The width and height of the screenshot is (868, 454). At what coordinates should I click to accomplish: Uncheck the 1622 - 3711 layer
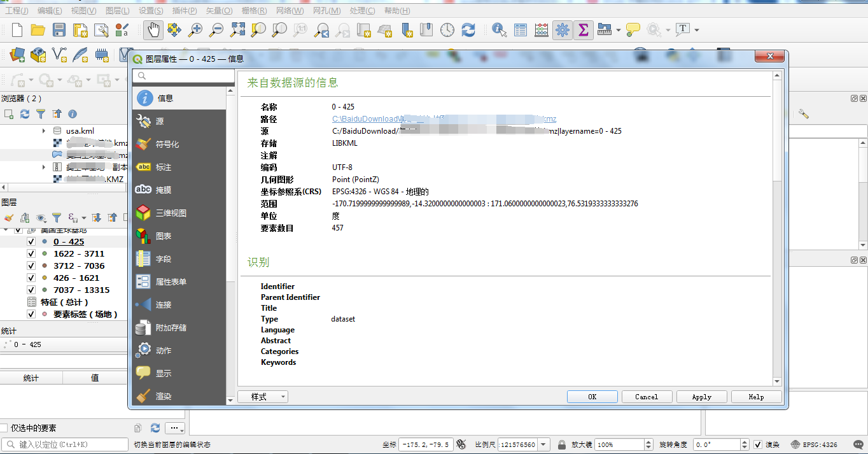(30, 253)
